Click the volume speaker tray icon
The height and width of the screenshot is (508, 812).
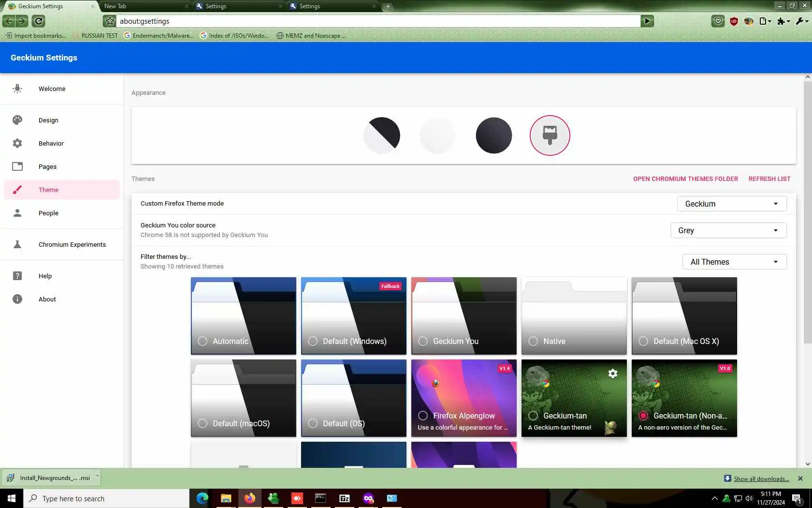pos(749,498)
